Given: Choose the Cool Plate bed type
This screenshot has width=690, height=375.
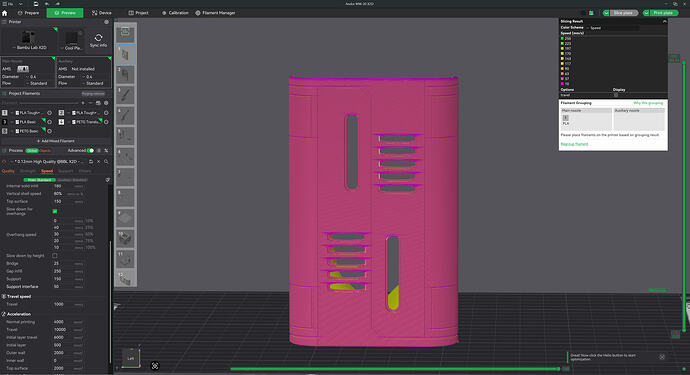Looking at the screenshot, I should click(73, 40).
